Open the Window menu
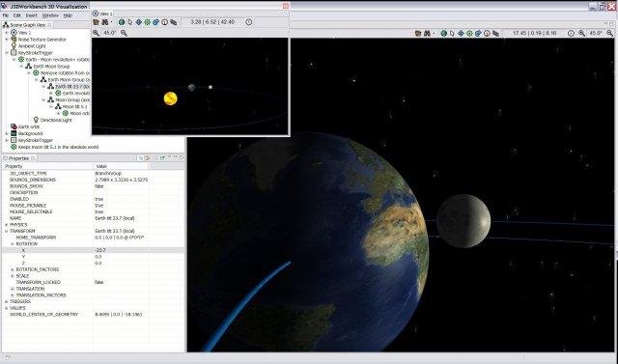Screen dimensions: 618x364 (x=50, y=15)
